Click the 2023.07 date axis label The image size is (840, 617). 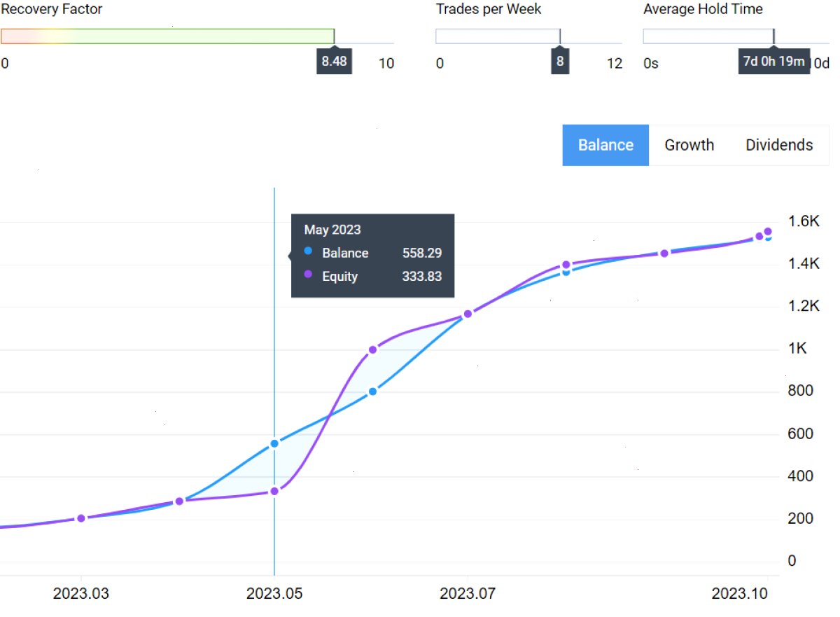click(x=468, y=594)
